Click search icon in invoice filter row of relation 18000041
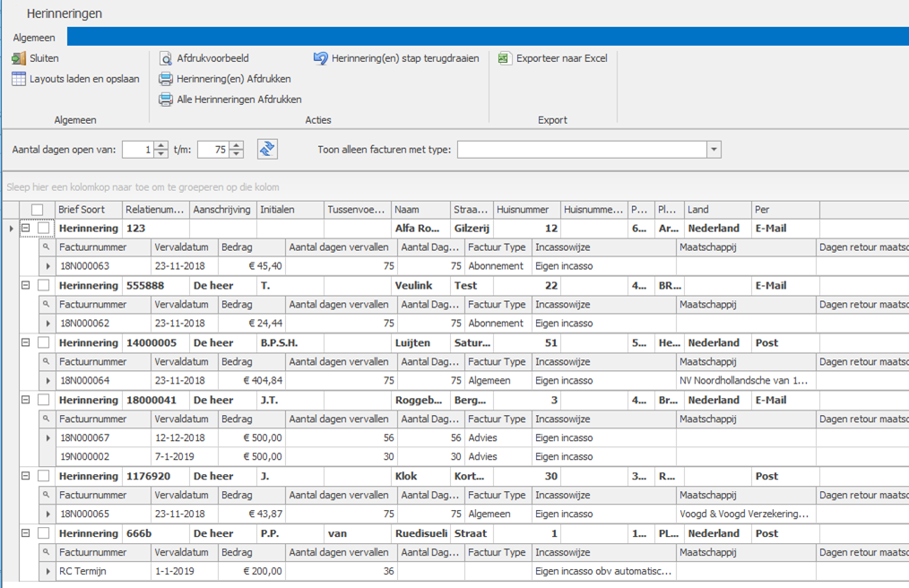Viewport: 909px width, 588px height. click(46, 418)
